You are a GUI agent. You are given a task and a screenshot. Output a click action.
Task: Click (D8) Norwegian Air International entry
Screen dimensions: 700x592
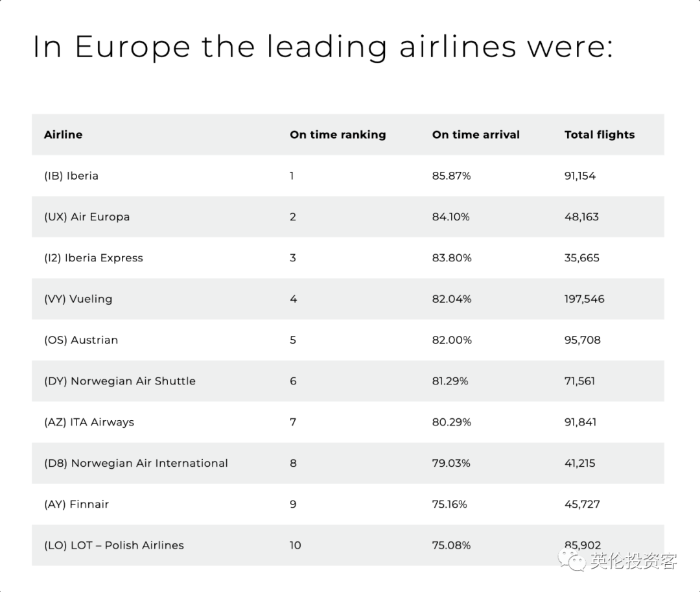[135, 463]
